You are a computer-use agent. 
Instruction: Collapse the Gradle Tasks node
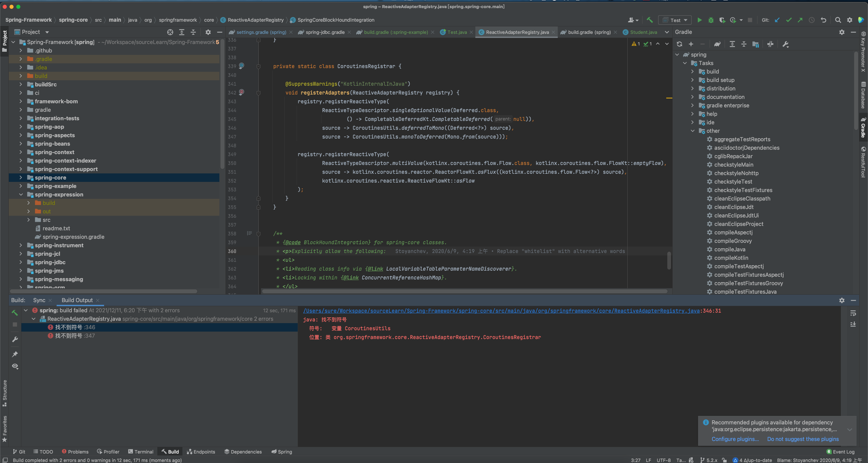coord(685,63)
